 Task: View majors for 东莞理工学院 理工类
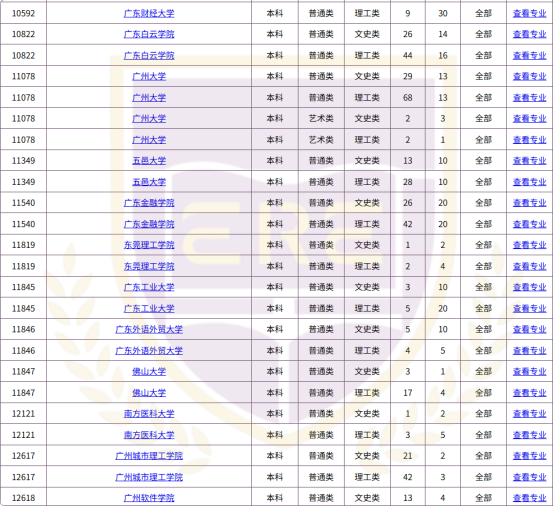[x=529, y=266]
